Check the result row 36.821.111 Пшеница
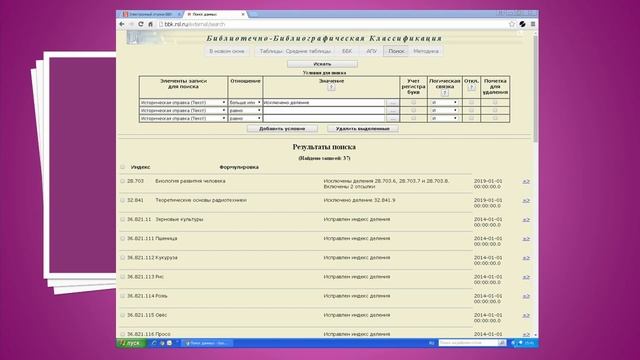Screen dimensions: 640x360 click(122, 238)
